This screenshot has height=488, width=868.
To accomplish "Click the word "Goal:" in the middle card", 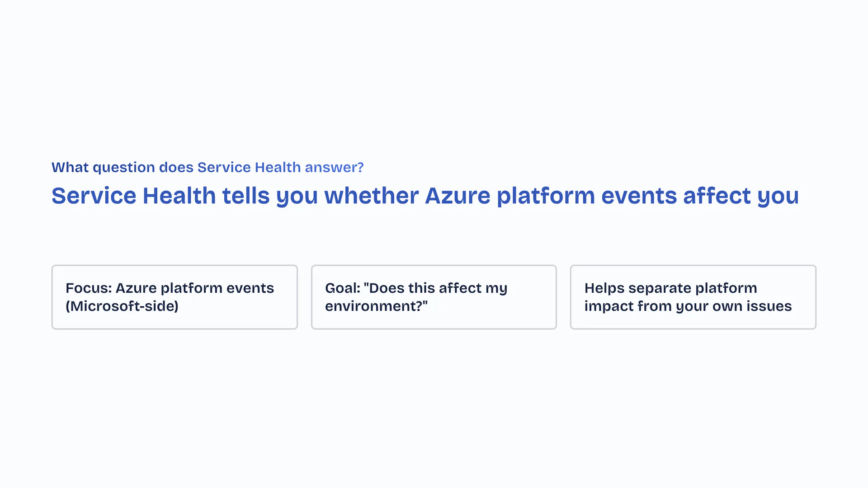I will (342, 288).
